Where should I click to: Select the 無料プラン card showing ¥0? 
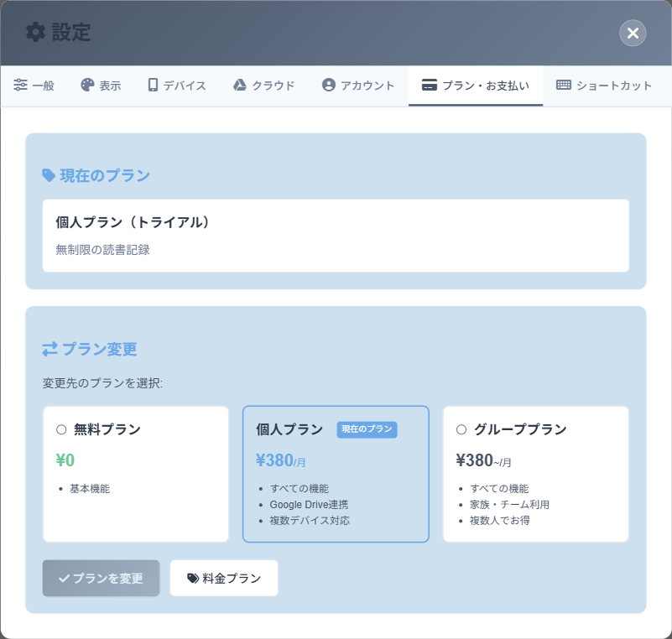coord(135,474)
